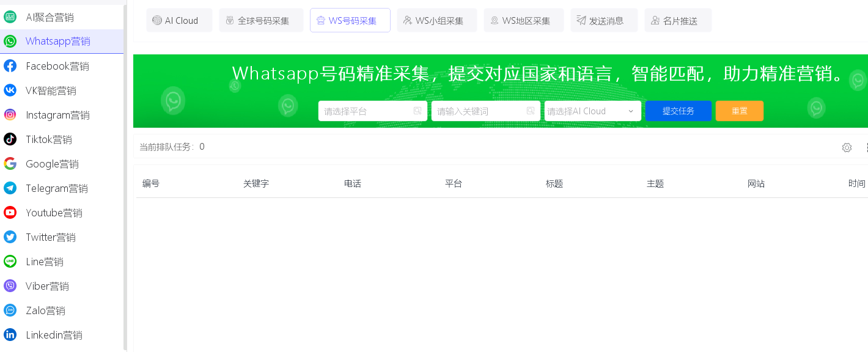
Task: Click the 平台 column header
Action: tap(454, 183)
